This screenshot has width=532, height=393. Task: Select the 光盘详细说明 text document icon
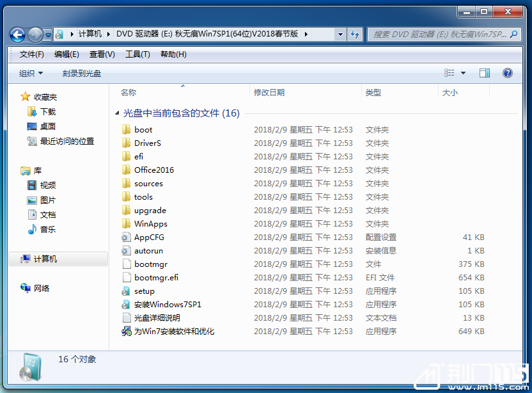click(x=126, y=318)
